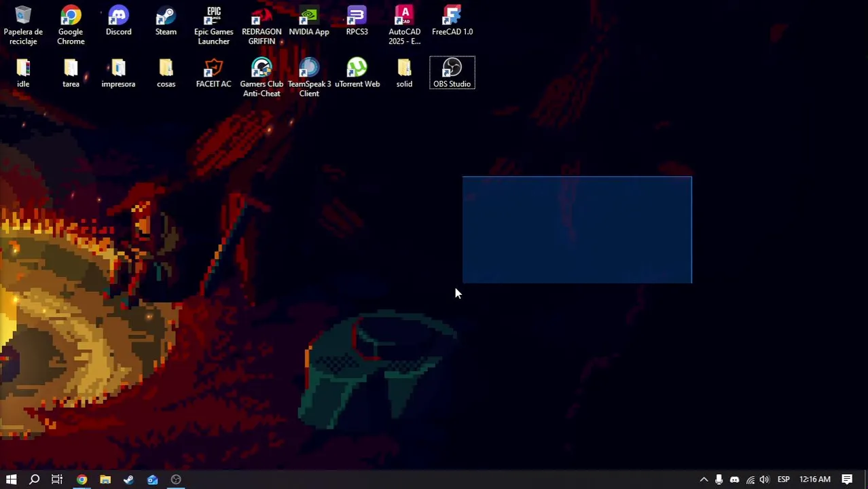
Task: Select the Gamers Club Anti-Cheat shortcut
Action: pyautogui.click(x=261, y=78)
